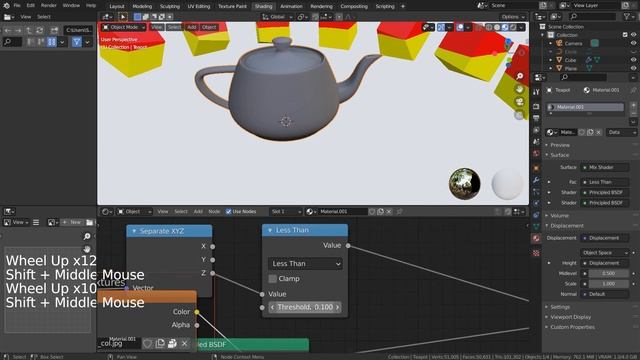Expand the Cube tree item
640x360 pixels.
551,60
